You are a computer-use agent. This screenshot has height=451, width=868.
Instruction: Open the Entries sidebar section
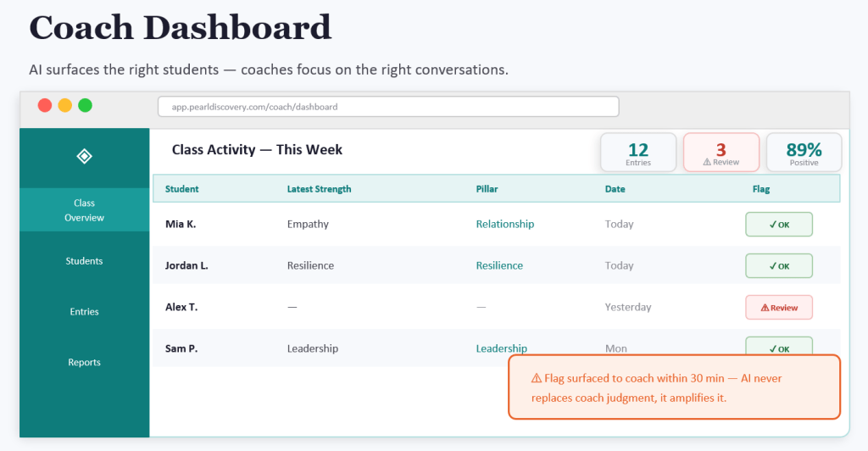click(84, 312)
